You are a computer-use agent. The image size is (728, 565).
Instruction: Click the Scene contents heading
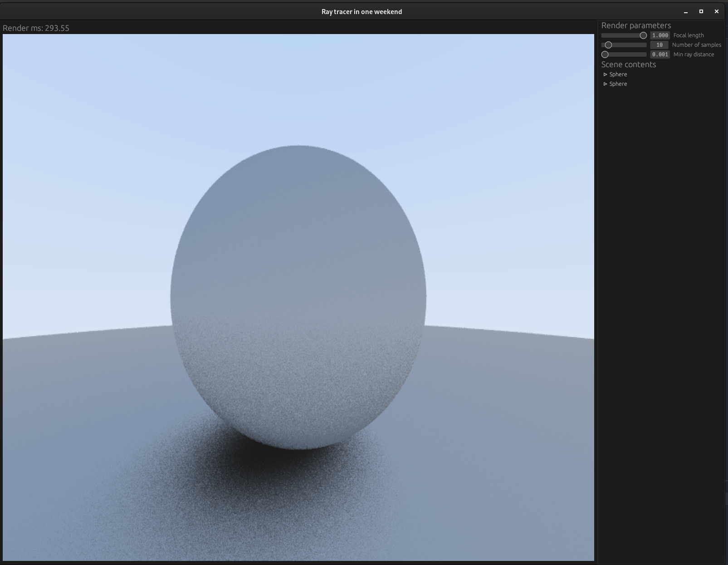click(x=629, y=64)
